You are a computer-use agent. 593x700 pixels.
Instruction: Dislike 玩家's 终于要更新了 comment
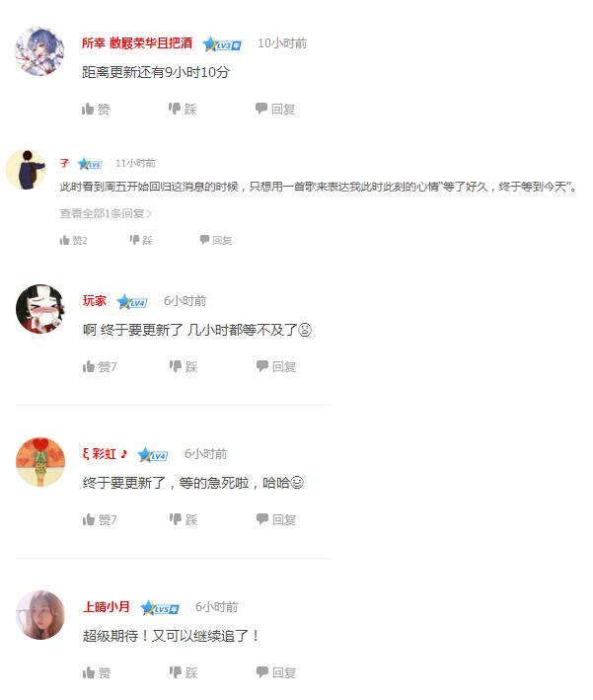(x=184, y=367)
